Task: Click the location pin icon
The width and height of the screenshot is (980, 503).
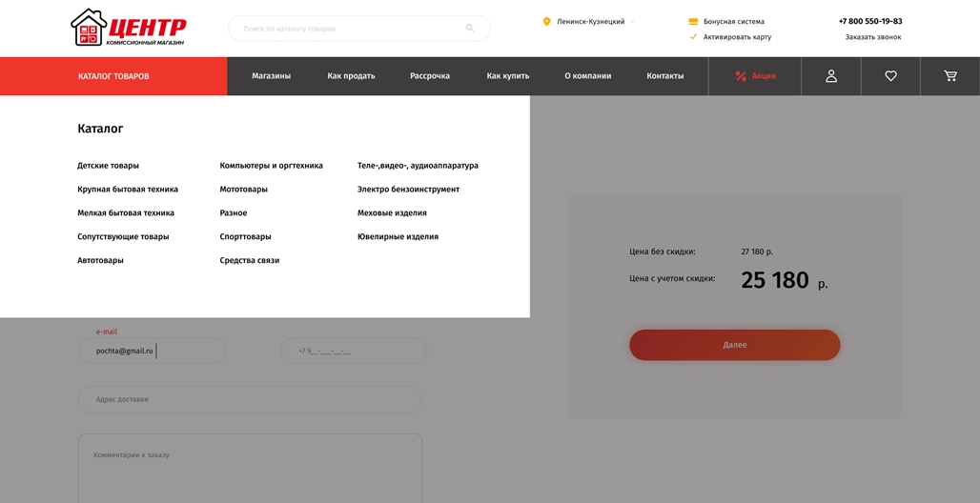Action: pyautogui.click(x=546, y=21)
